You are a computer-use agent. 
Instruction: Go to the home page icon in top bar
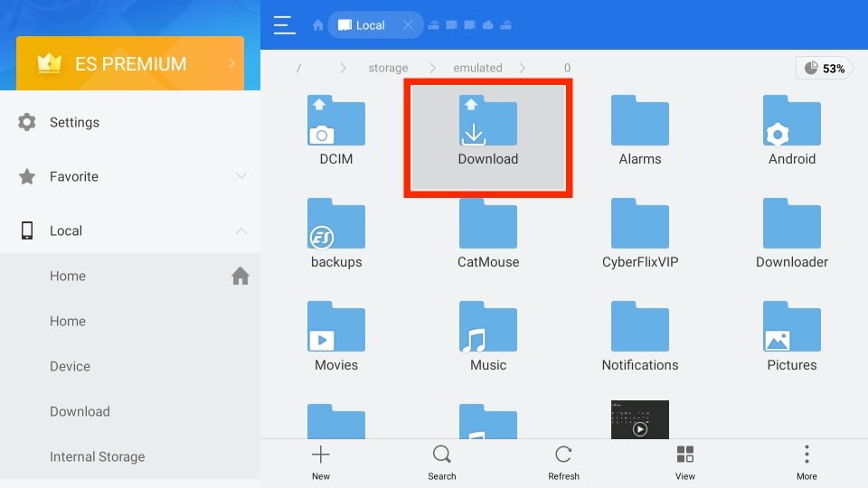pyautogui.click(x=317, y=25)
